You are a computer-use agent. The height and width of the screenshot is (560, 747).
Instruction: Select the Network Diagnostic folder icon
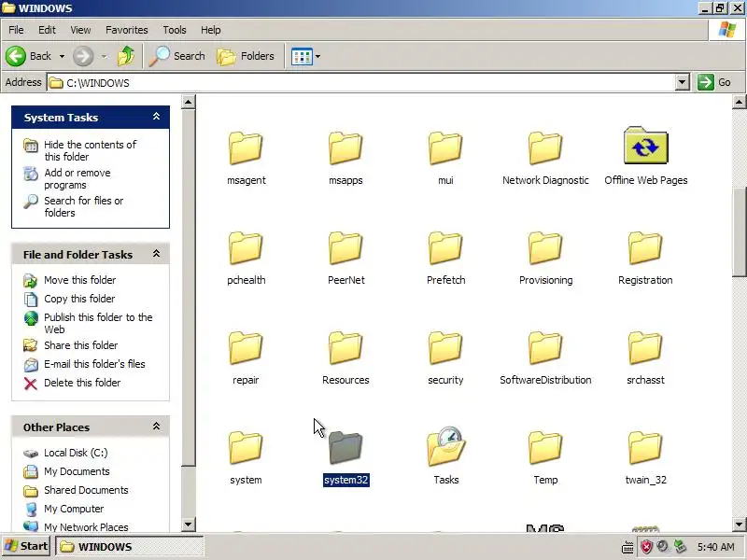click(x=545, y=148)
